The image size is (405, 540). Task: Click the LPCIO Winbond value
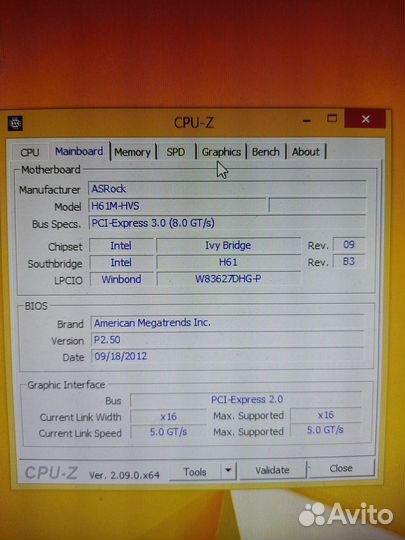pos(121,279)
